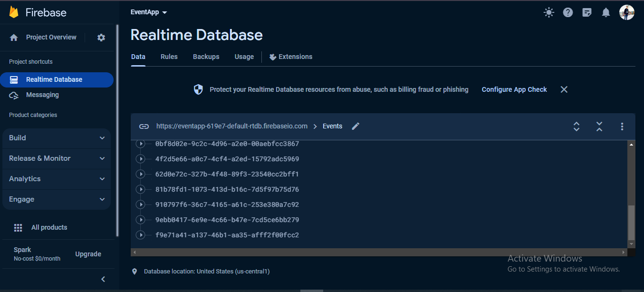Switch to the Rules tab
The width and height of the screenshot is (644, 292).
click(x=169, y=57)
